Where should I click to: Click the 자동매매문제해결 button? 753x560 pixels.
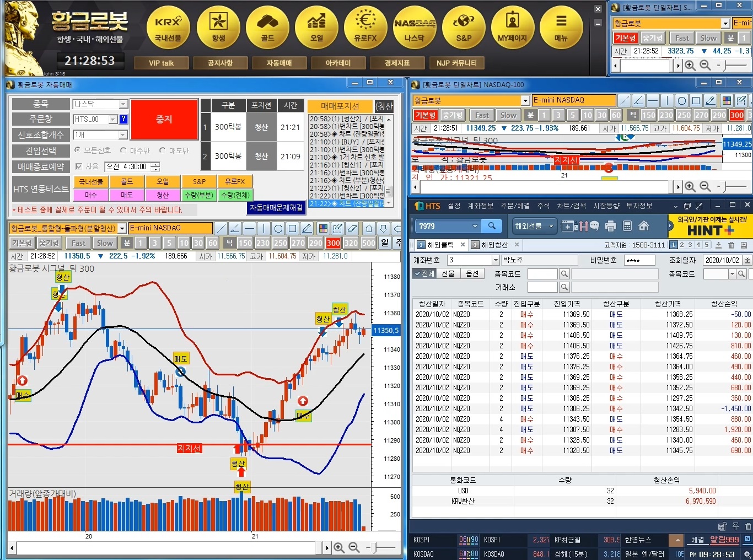click(276, 208)
